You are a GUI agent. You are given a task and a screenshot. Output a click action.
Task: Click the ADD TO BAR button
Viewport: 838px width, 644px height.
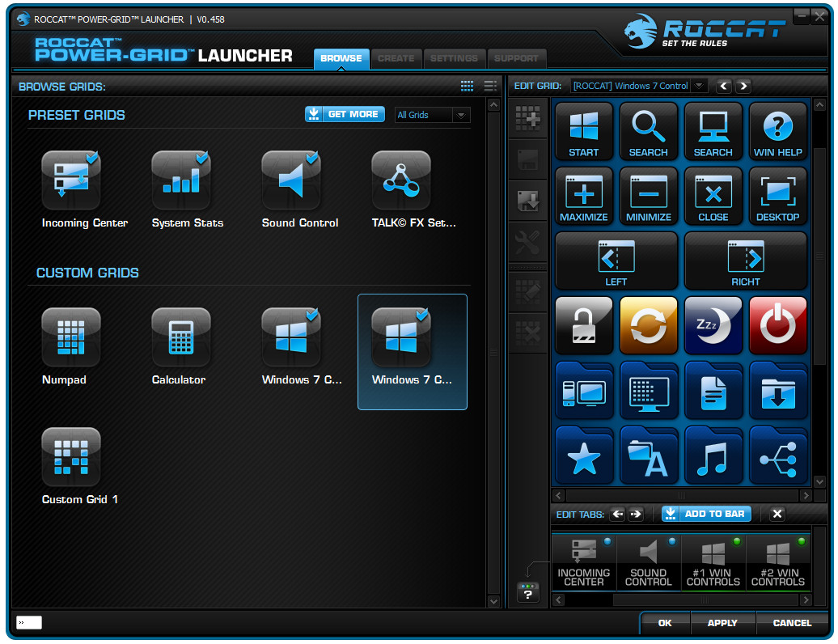(706, 514)
